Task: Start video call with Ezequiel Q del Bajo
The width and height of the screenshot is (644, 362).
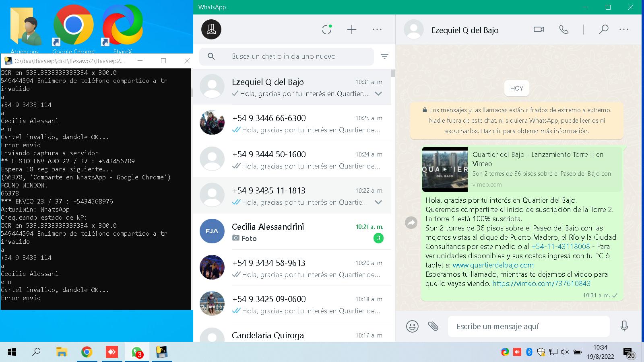Action: click(x=539, y=29)
